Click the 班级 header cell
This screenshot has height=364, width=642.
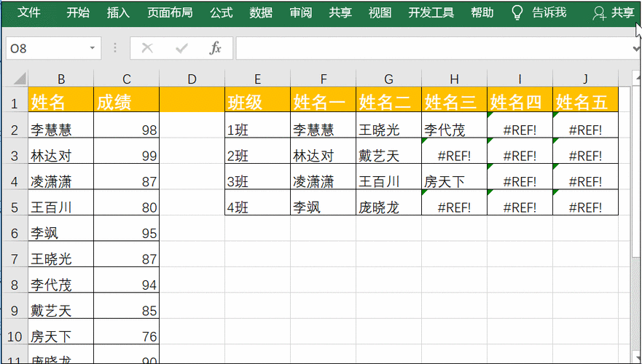coord(257,100)
